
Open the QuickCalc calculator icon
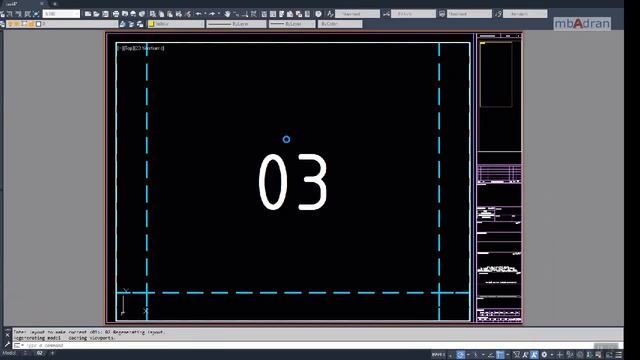307,14
